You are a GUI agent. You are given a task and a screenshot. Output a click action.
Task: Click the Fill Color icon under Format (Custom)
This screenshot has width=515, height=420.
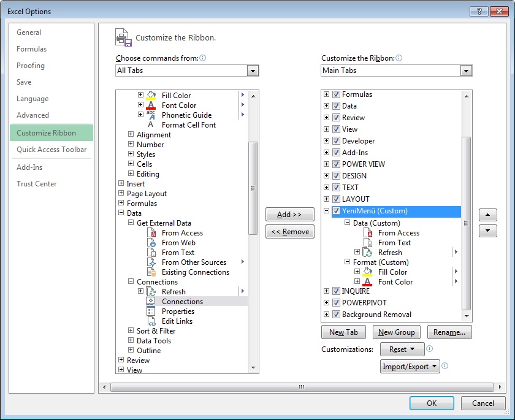[367, 272]
